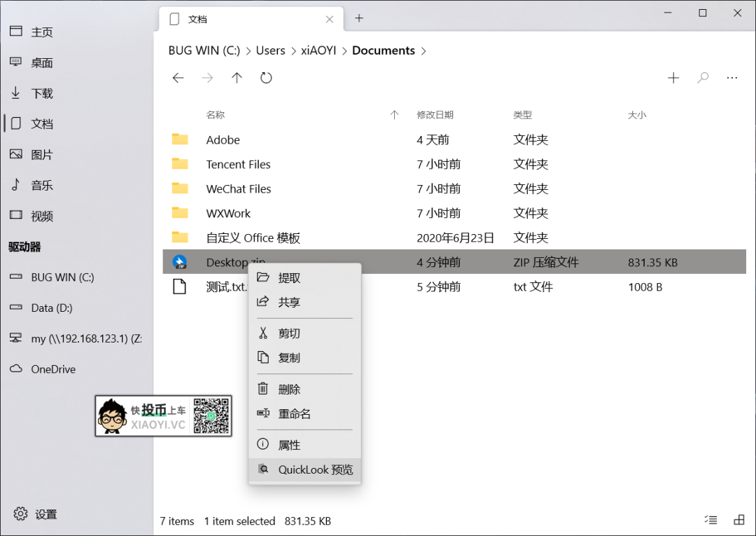Open a new tab with the + button
This screenshot has height=536, width=756.
click(x=359, y=17)
